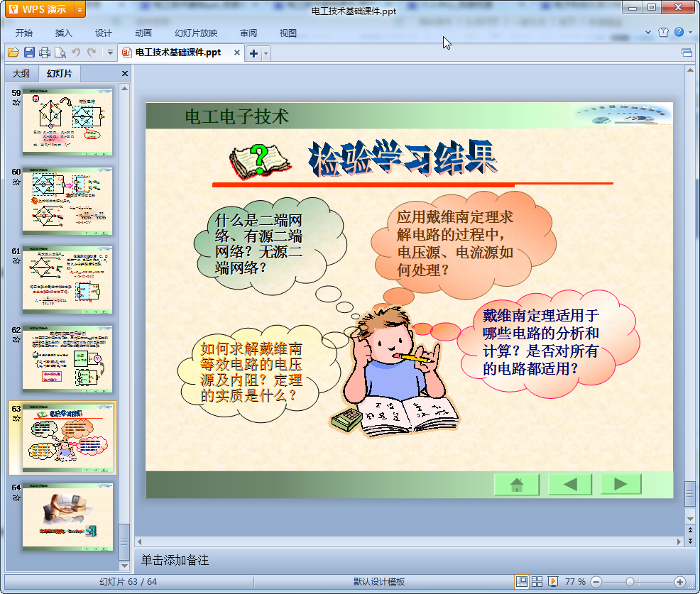Screen dimensions: 700x594
Task: Click the WPS 演示 logo button
Action: (x=40, y=9)
